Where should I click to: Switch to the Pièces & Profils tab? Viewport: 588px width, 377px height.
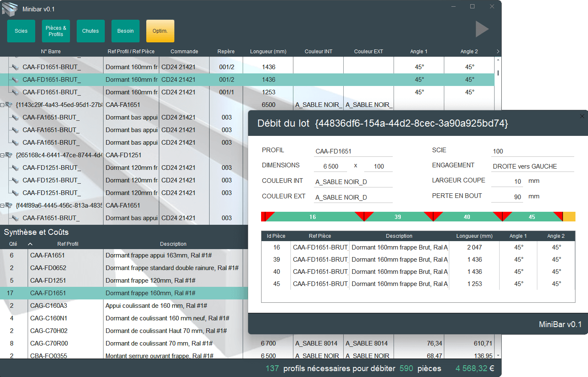pos(56,31)
